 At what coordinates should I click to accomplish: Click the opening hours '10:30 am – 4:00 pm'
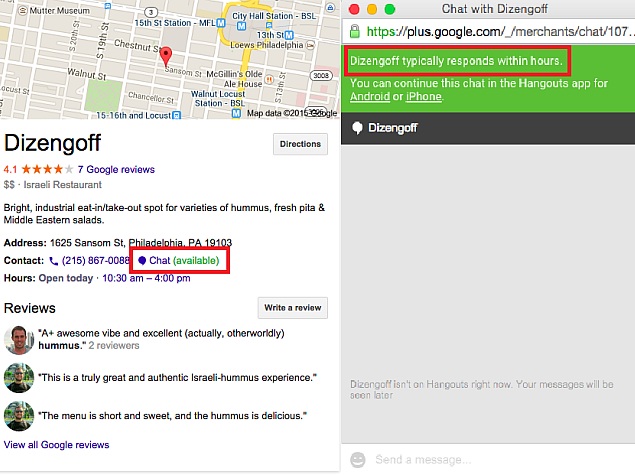146,278
